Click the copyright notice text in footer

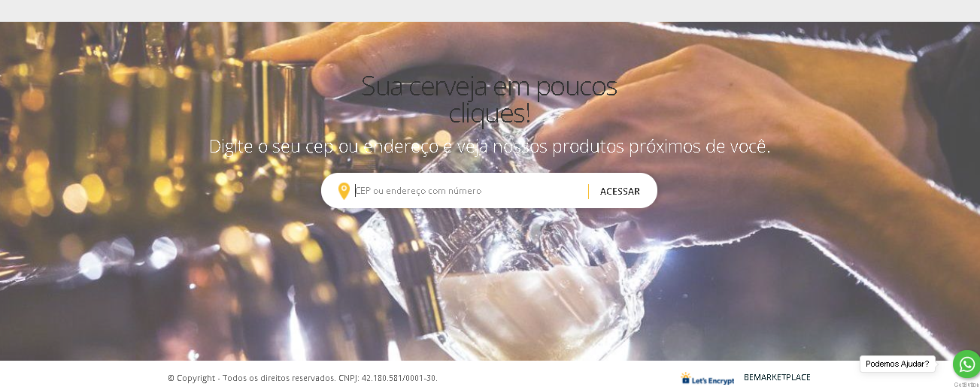click(252, 378)
